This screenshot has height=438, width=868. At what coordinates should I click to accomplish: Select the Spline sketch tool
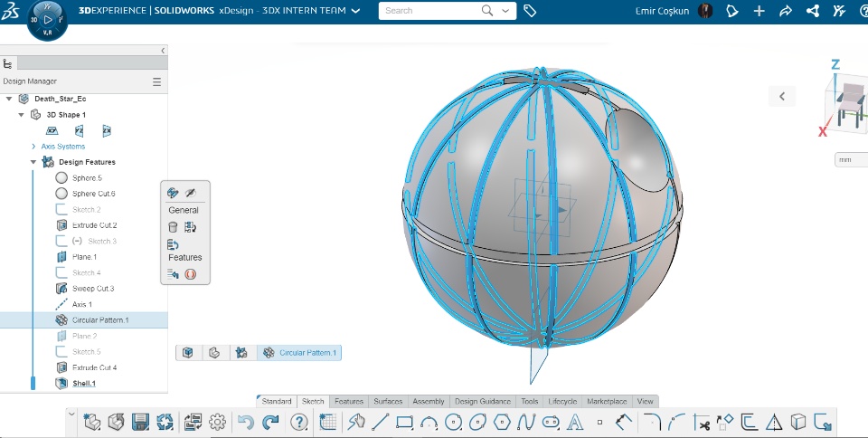pyautogui.click(x=526, y=423)
